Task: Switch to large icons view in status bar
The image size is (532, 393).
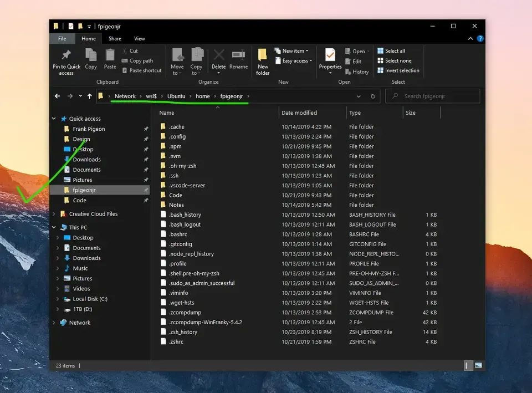Action: click(478, 366)
